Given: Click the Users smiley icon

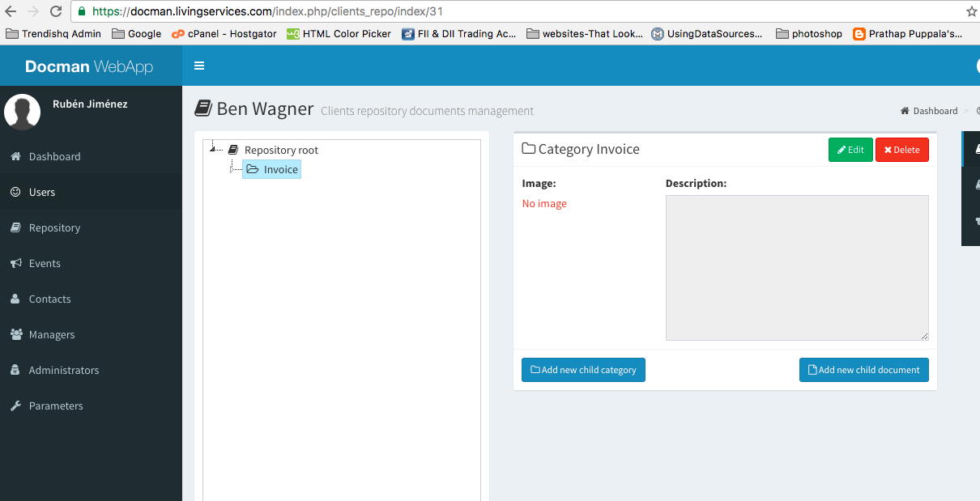Looking at the screenshot, I should pos(15,192).
